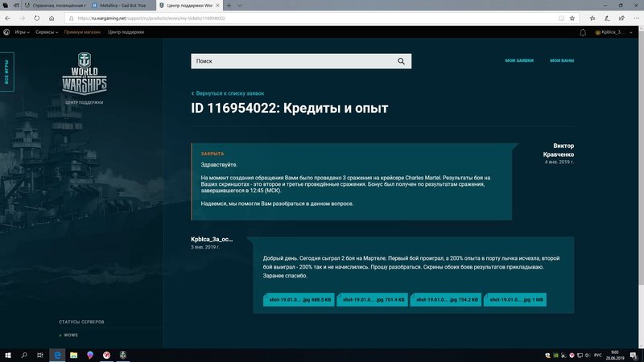Viewport: 644px width, 362px height.
Task: Open the Kpblca_3 account dropdown
Action: 613,32
